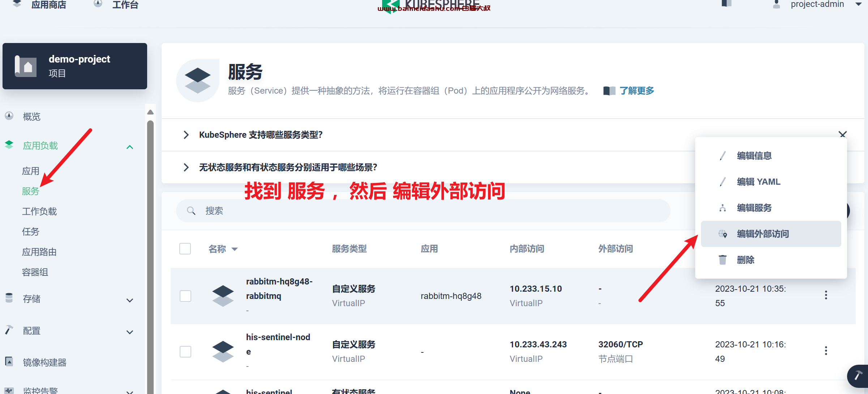Click the demo-project 项目 selector card

click(75, 66)
